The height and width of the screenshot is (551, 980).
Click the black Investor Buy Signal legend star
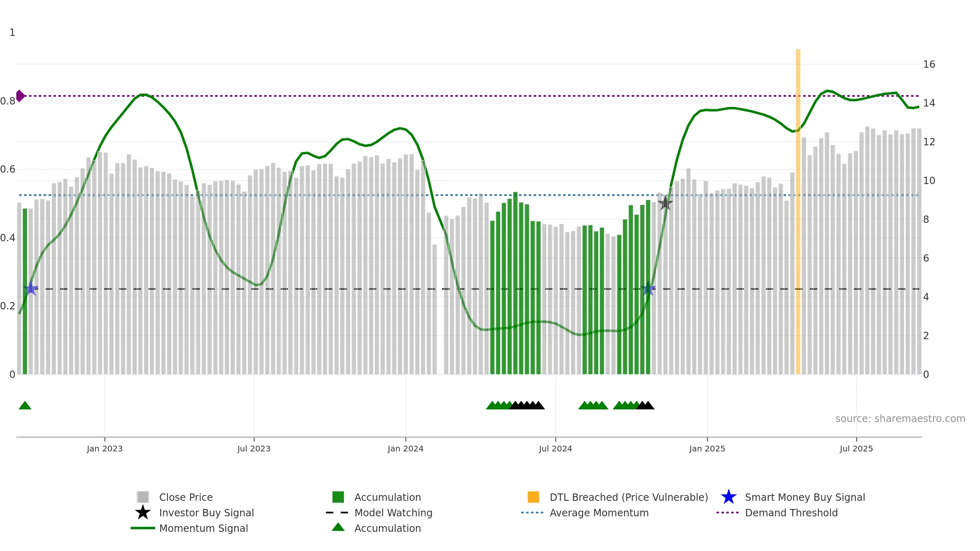(x=143, y=513)
